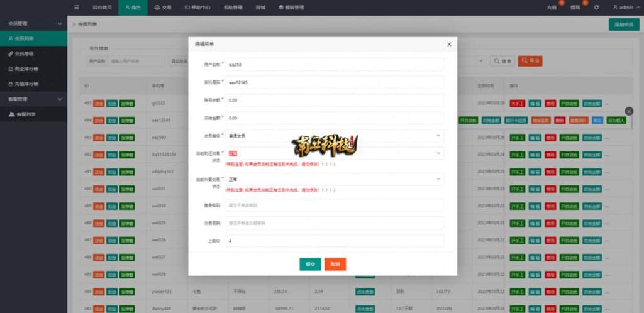Click the username cell yuxian123
The image size is (644, 313).
click(x=162, y=292)
